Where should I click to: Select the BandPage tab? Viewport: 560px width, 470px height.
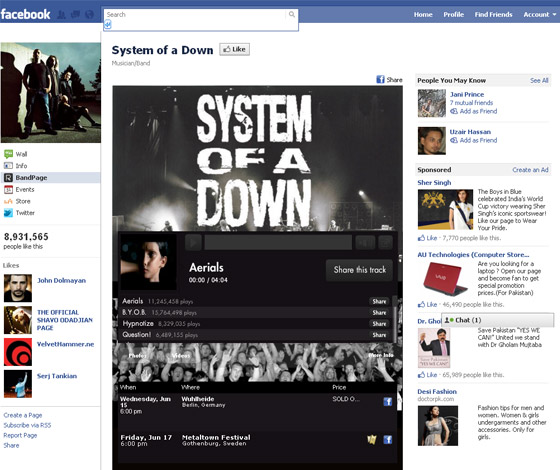pyautogui.click(x=50, y=178)
